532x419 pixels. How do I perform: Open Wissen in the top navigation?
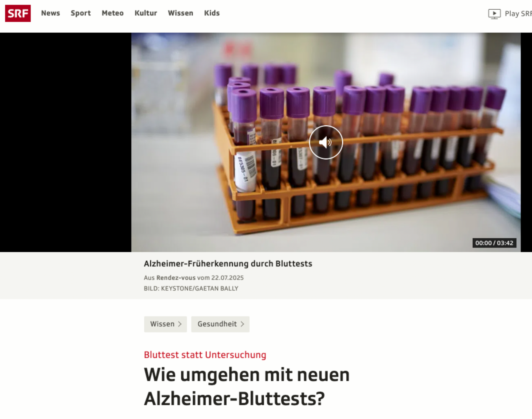coord(181,13)
